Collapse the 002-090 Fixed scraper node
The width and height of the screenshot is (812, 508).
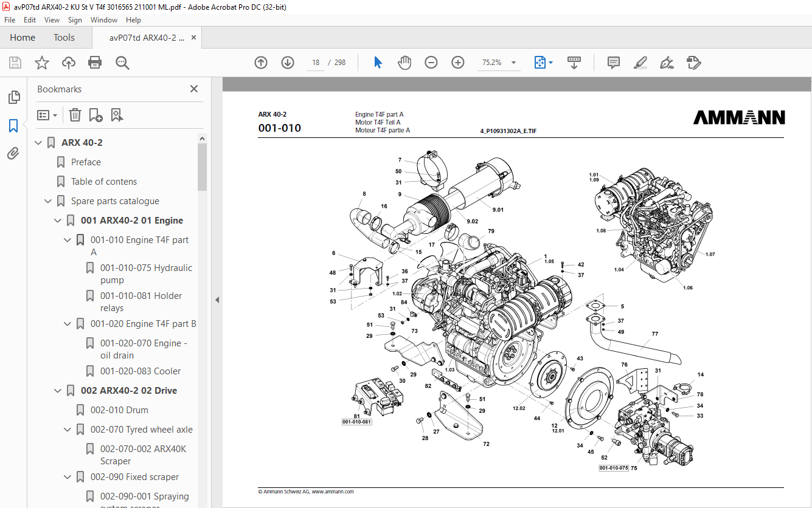[68, 477]
